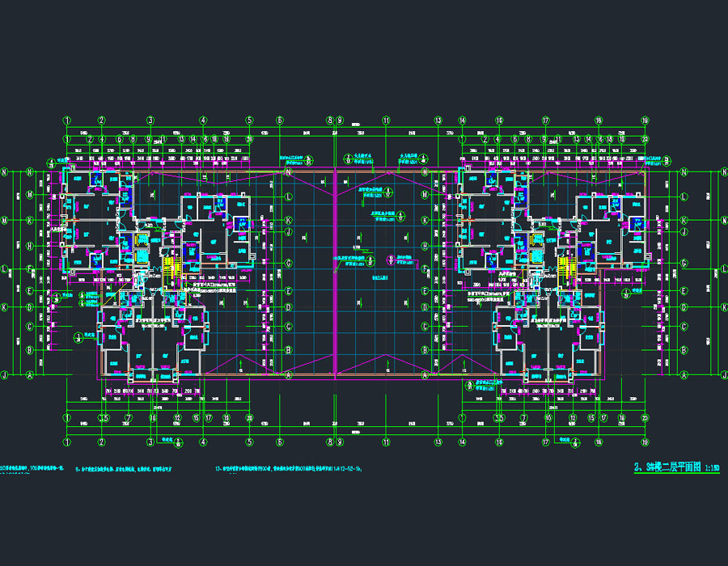Select the yellow staircase in the left building

pos(170,272)
